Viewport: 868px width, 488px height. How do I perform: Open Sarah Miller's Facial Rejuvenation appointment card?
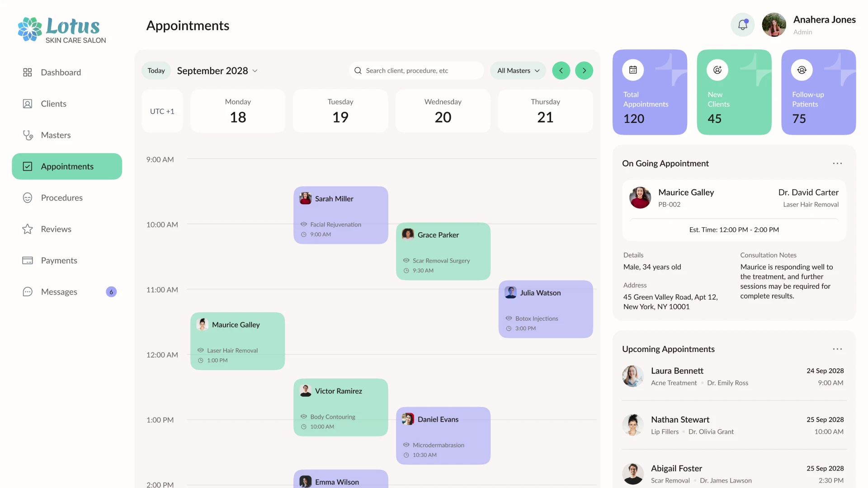[x=340, y=215]
